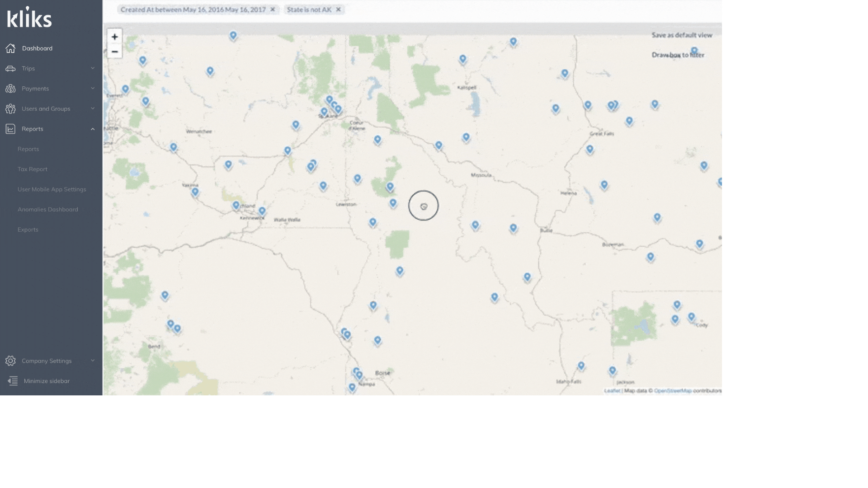The image size is (868, 488).
Task: Click the Reports icon in sidebar
Action: (10, 129)
